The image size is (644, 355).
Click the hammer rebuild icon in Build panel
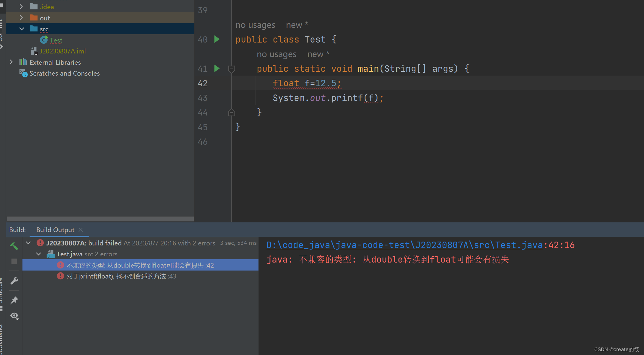[x=14, y=246]
